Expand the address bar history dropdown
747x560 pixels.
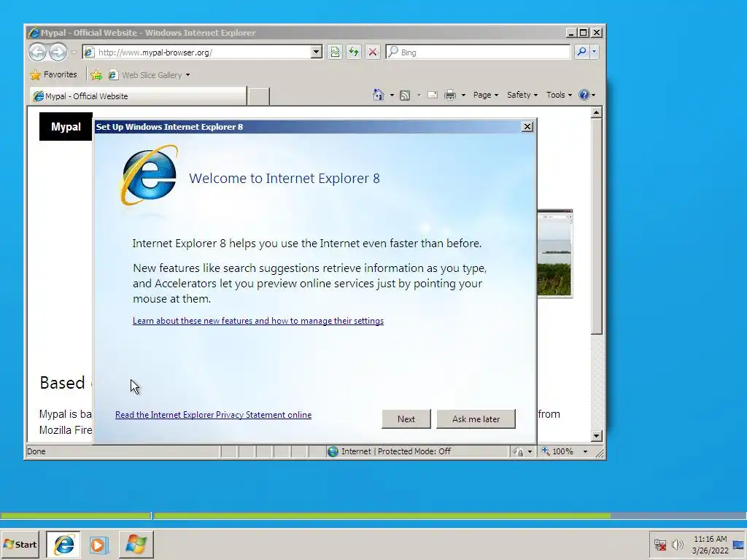coord(317,52)
